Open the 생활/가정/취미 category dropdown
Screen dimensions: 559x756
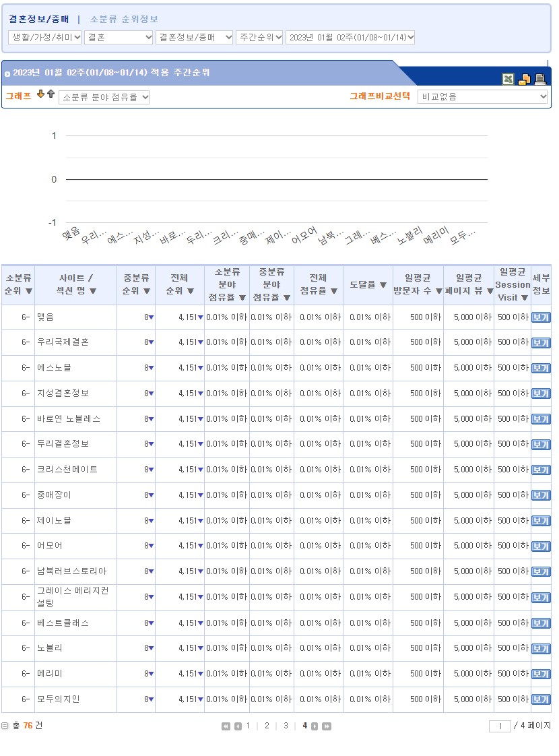45,38
